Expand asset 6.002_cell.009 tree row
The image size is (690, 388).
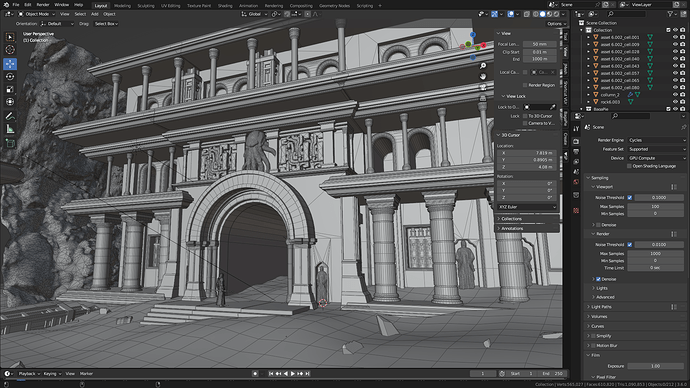[x=588, y=45]
